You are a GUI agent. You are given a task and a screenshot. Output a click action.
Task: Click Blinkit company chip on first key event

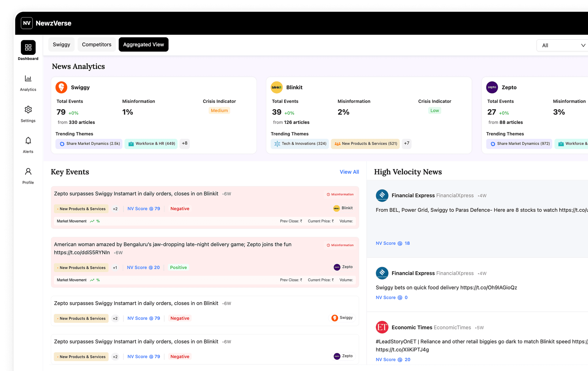click(x=343, y=208)
